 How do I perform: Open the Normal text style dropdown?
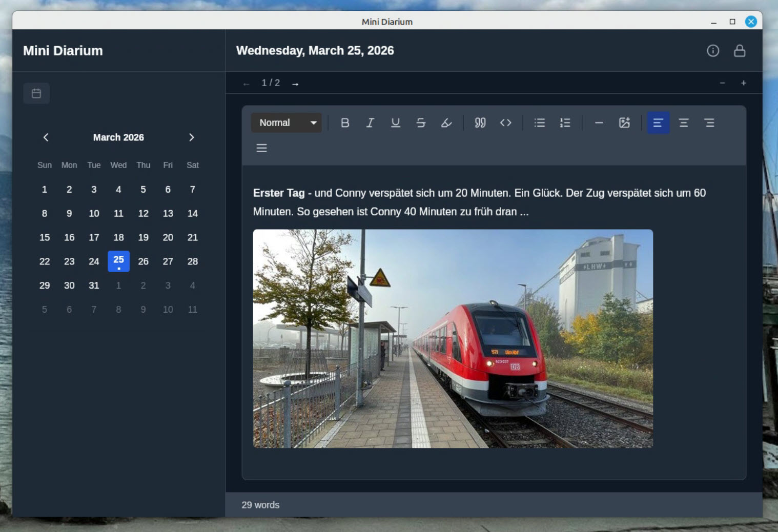click(286, 123)
